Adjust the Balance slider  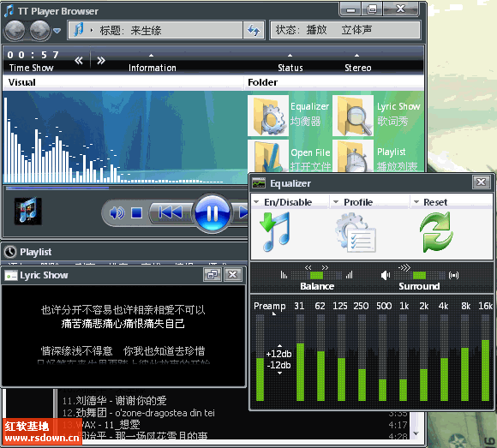[316, 275]
